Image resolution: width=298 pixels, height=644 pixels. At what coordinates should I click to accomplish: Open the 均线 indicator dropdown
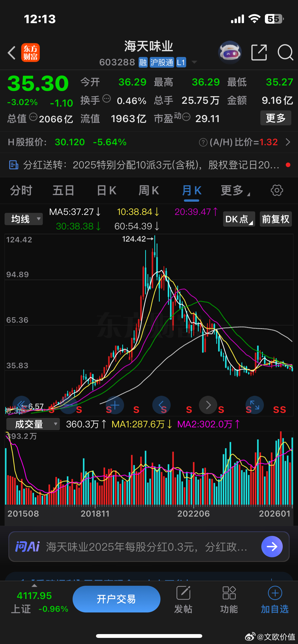[x=24, y=219]
